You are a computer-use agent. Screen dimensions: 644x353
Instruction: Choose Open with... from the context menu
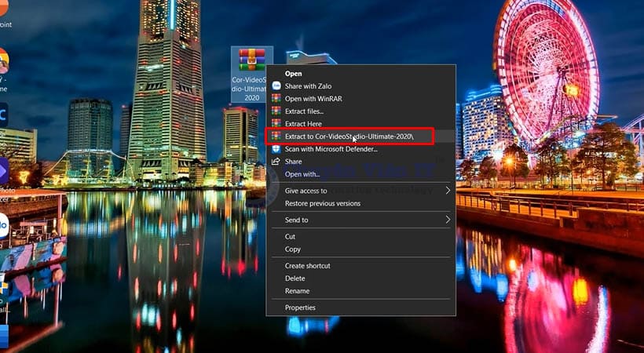pos(302,174)
